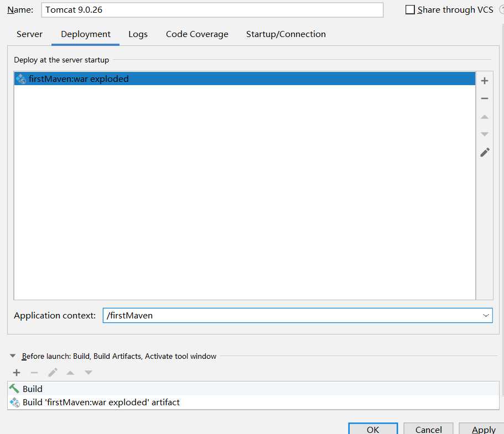Screen dimensions: 504x434
Task: Remove selected deployment with minus icon
Action: [485, 98]
